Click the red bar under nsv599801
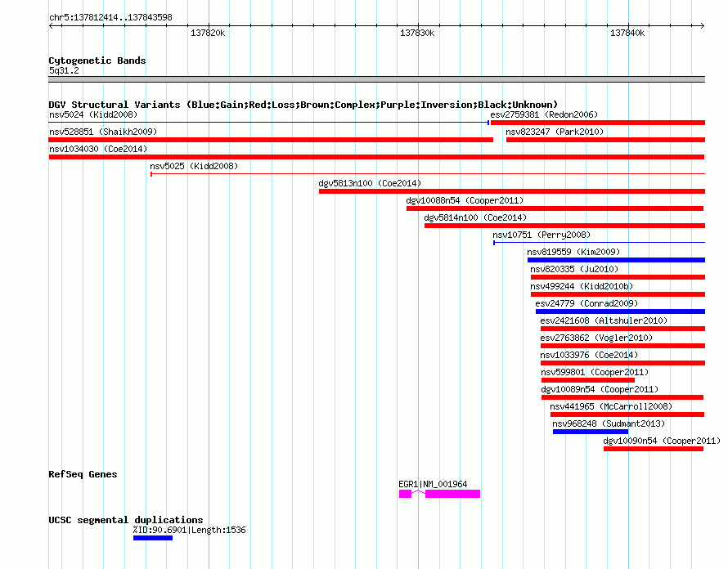 coord(588,380)
